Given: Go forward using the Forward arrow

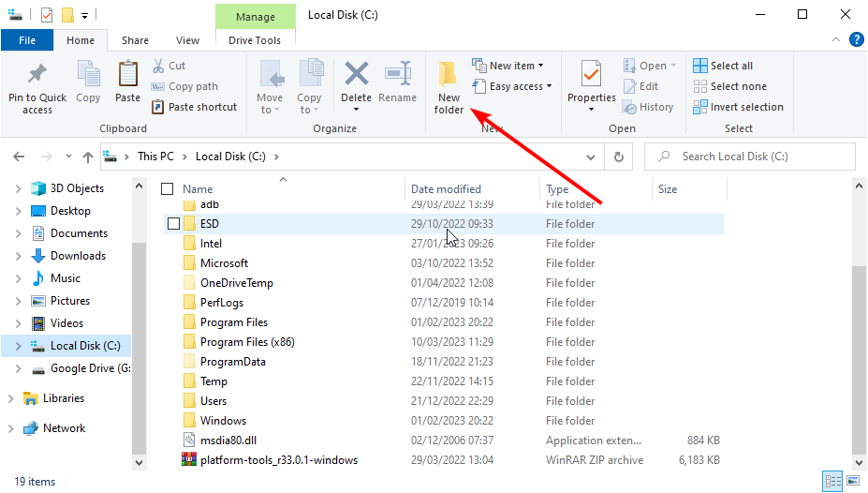Looking at the screenshot, I should point(47,157).
